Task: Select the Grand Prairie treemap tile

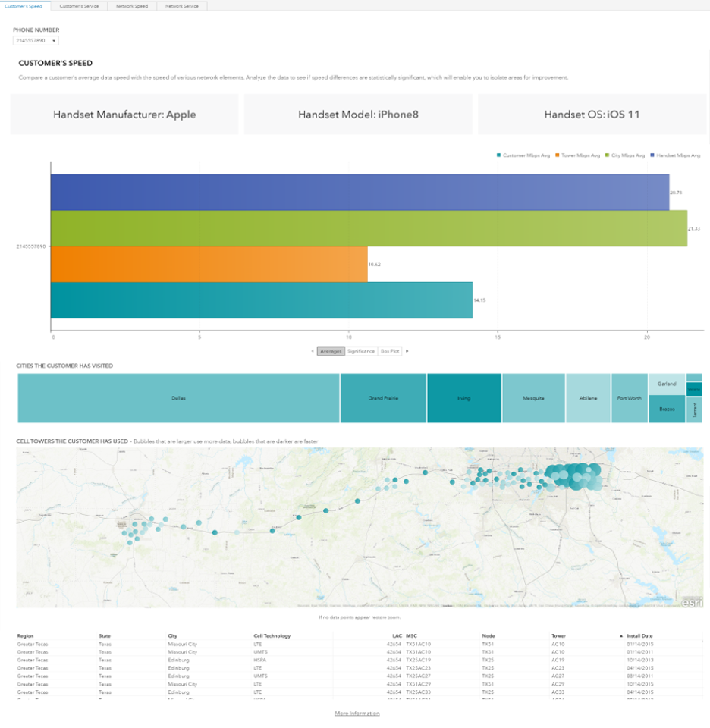Action: click(383, 398)
